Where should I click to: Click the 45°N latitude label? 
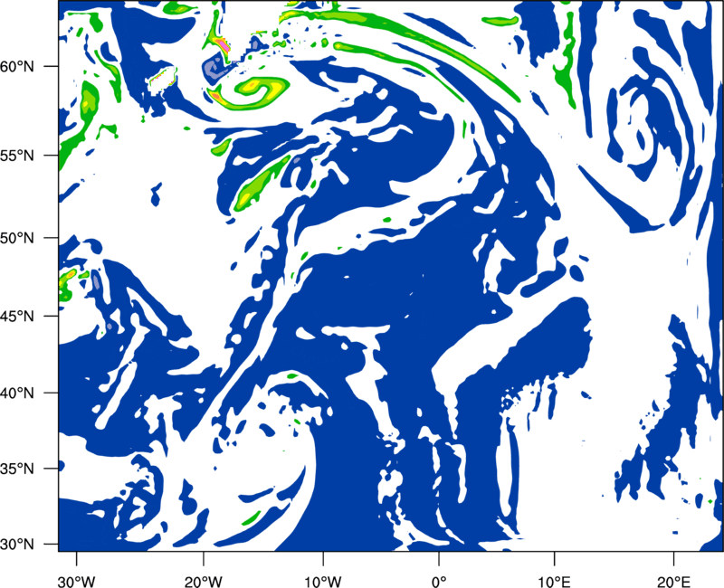point(17,316)
